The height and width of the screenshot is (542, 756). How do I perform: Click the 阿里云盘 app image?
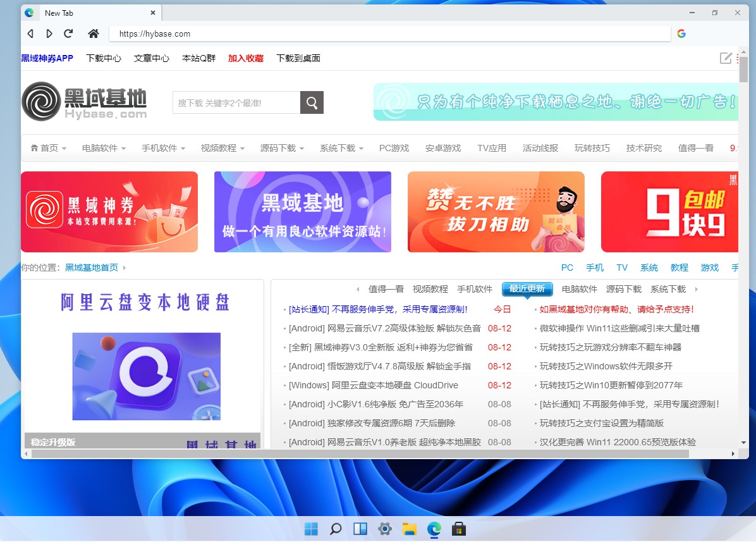[147, 376]
